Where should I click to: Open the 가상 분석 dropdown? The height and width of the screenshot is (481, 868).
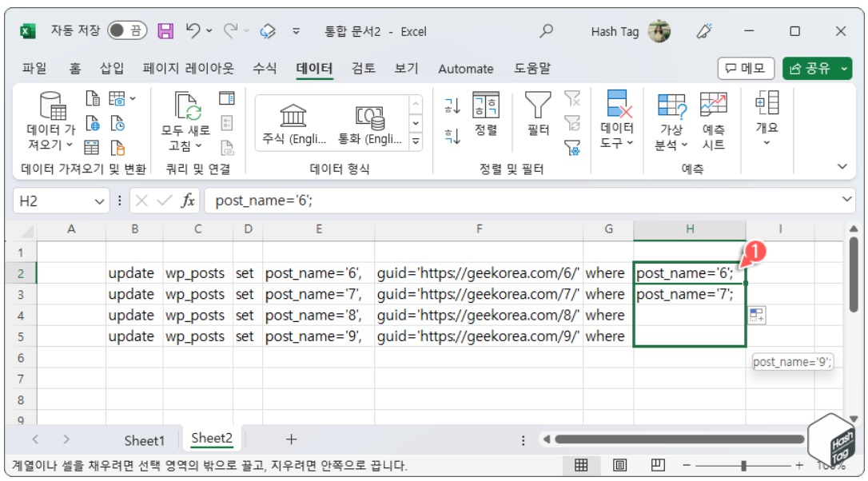[x=671, y=121]
